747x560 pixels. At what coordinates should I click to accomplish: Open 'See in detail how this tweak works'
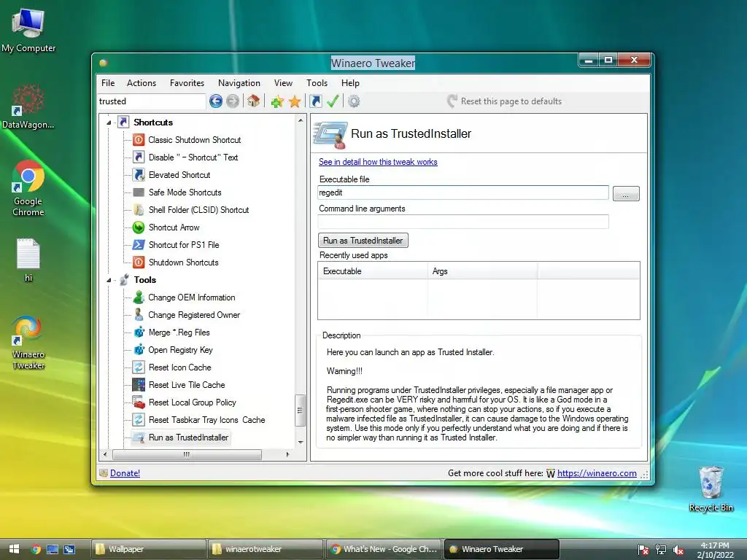pyautogui.click(x=378, y=162)
